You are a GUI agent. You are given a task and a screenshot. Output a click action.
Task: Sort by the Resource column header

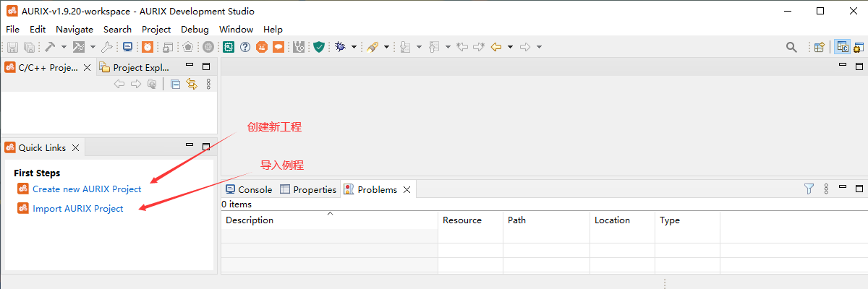pyautogui.click(x=470, y=220)
